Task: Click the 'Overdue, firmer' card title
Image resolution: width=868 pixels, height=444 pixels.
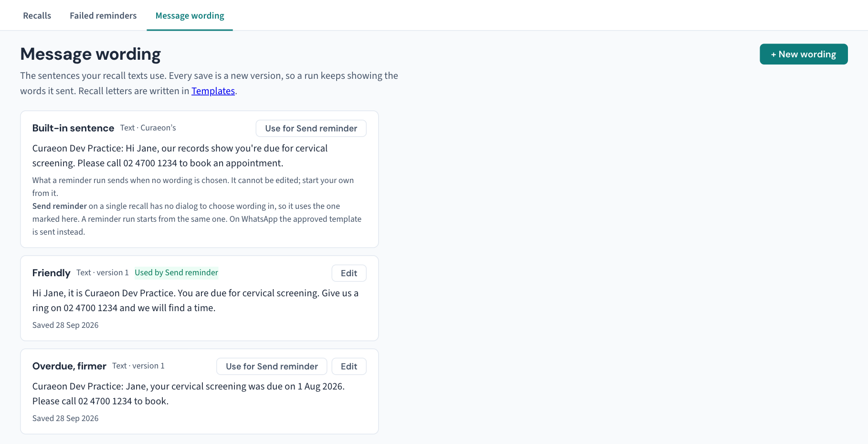Action: click(x=69, y=366)
